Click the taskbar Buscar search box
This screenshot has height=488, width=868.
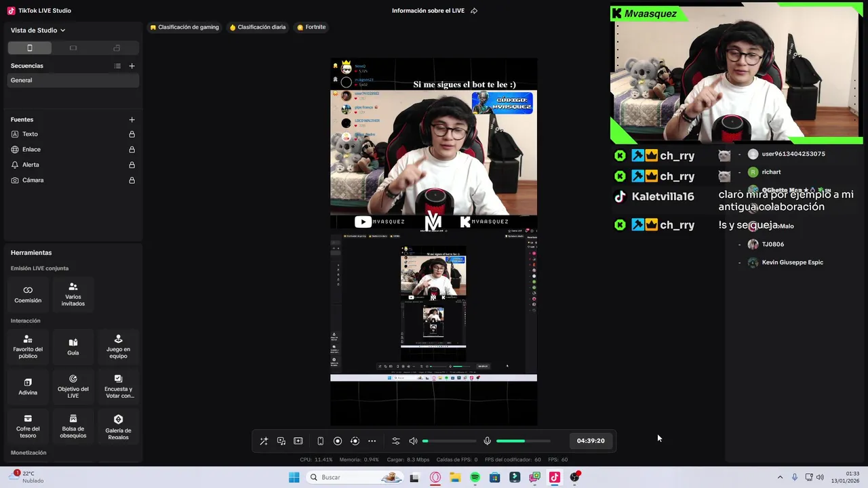click(355, 477)
